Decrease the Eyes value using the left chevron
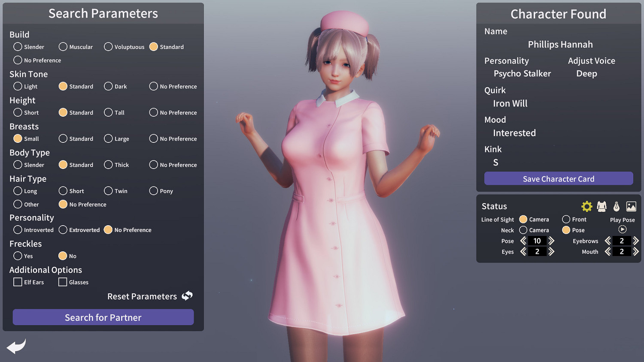644x362 pixels. tap(523, 251)
